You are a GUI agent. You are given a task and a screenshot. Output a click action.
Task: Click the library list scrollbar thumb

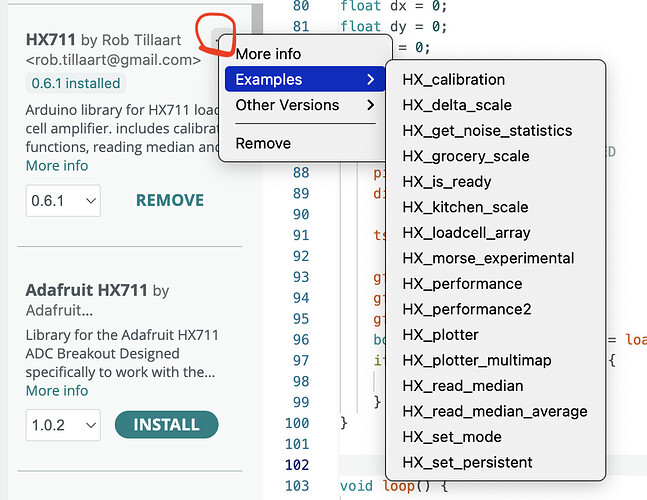tap(257, 19)
